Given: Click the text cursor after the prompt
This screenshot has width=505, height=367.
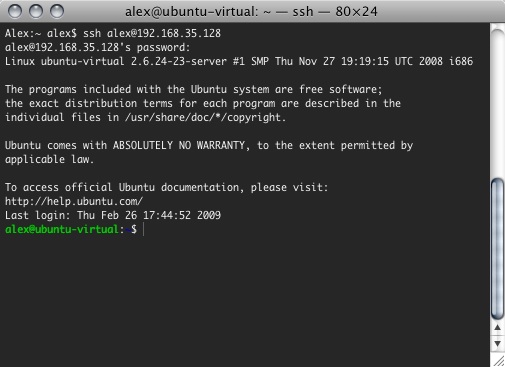Looking at the screenshot, I should click(x=143, y=229).
